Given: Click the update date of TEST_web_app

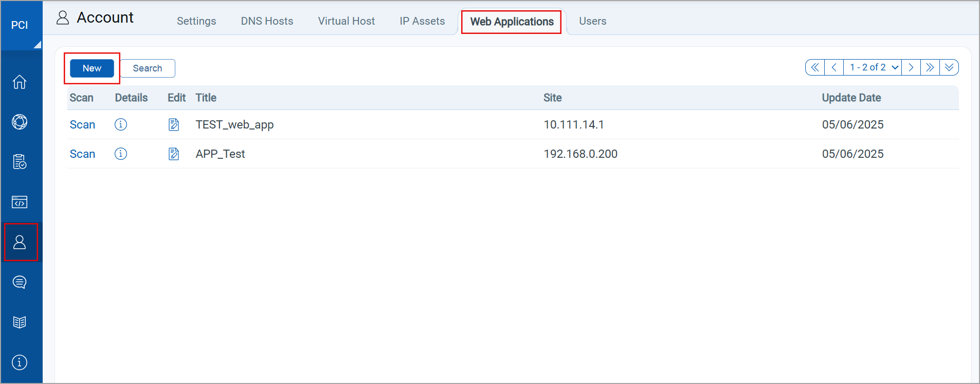Looking at the screenshot, I should point(853,124).
